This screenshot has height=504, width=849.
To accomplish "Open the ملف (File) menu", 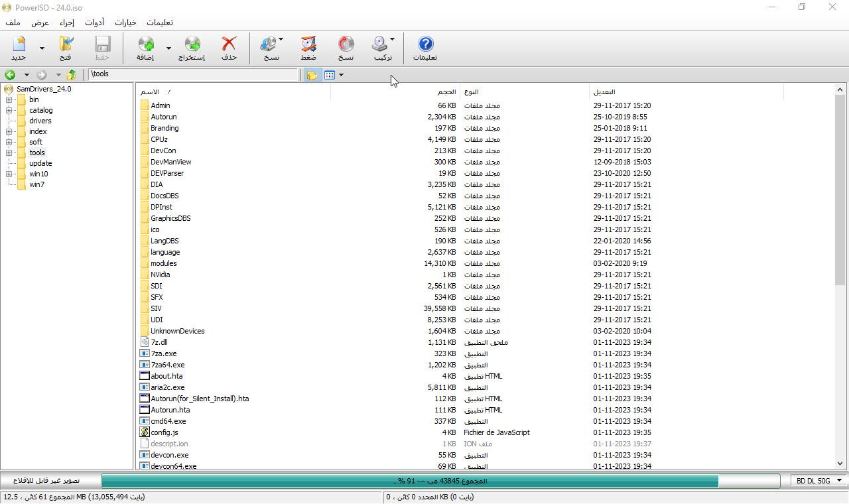I will pos(13,23).
